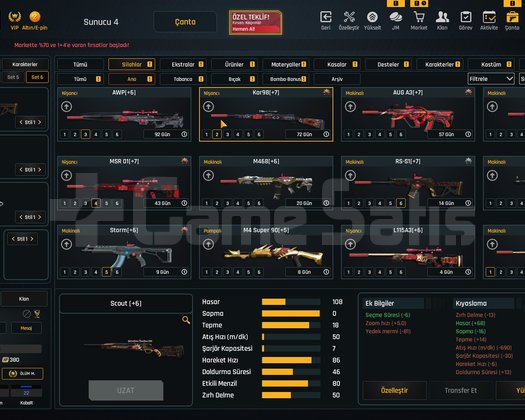Open the Çanta bag icon in the top bar
Screen dimensions: 525x420
(512, 17)
